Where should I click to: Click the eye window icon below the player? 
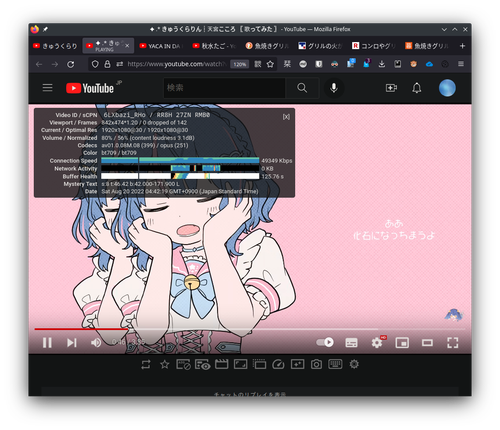(202, 364)
